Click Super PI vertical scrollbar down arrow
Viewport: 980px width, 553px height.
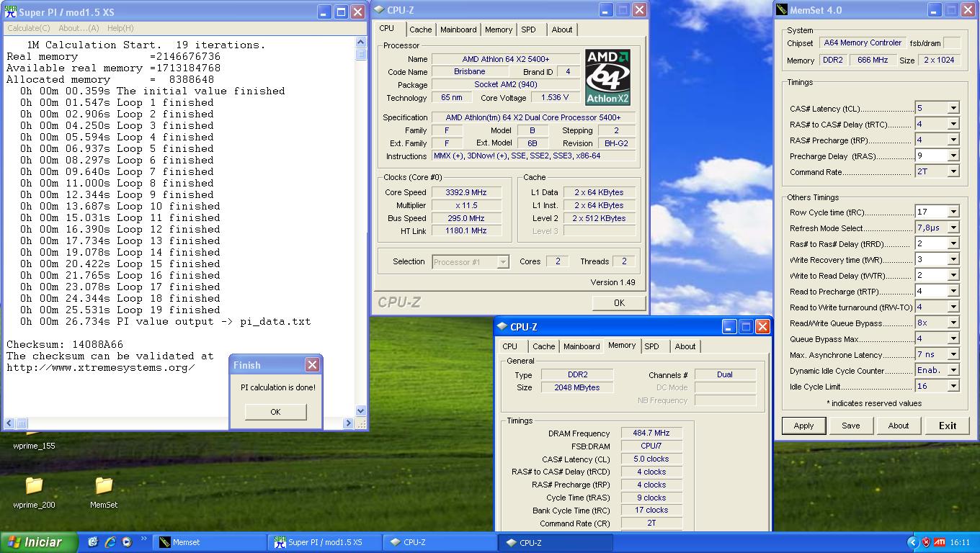point(361,411)
